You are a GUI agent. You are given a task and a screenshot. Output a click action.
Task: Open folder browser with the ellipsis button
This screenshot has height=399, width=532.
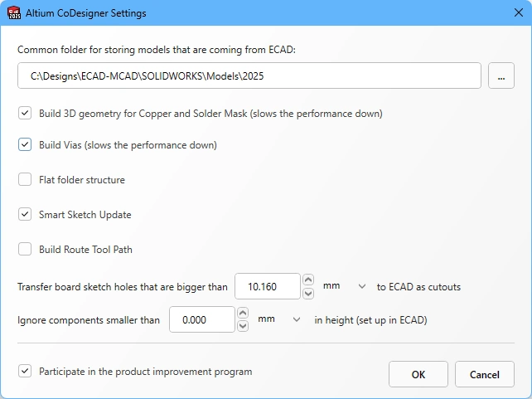point(501,75)
